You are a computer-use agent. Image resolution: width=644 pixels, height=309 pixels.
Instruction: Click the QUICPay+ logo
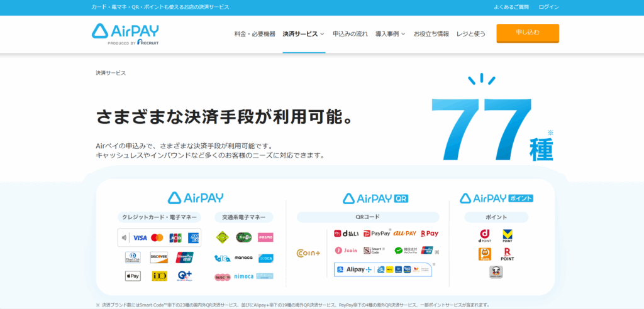[x=184, y=276]
